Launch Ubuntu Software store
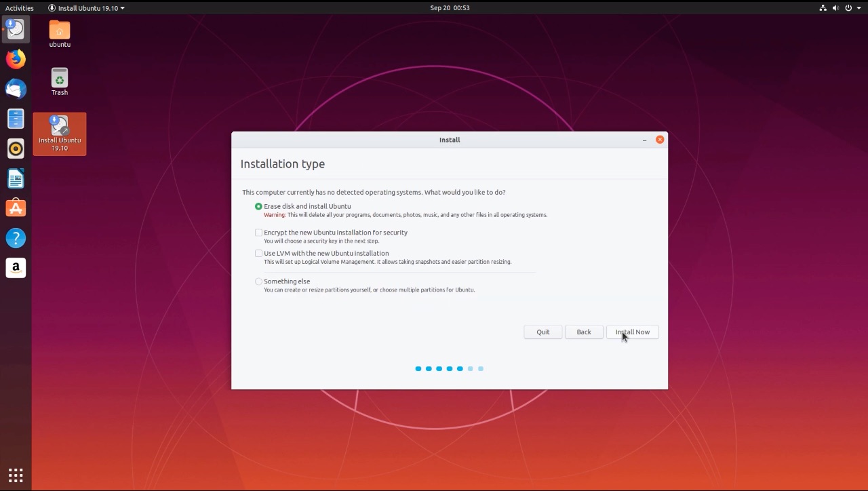This screenshot has width=868, height=491. tap(16, 208)
